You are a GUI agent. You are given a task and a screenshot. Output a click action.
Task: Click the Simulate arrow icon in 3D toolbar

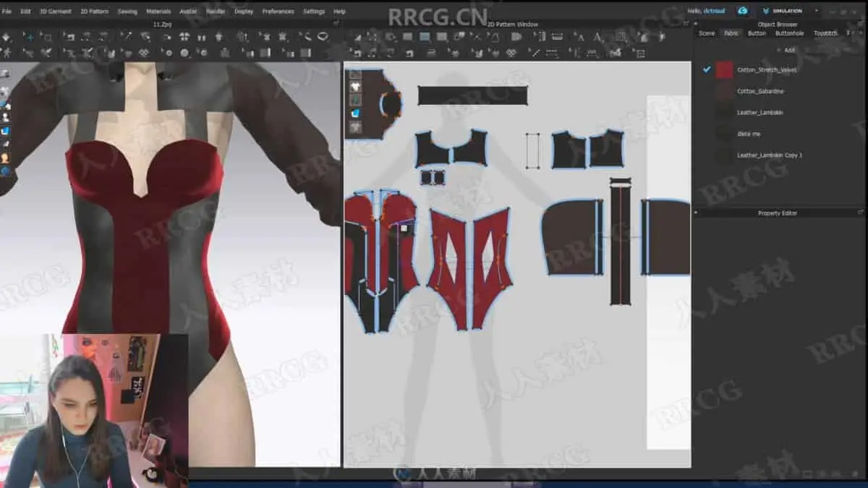coord(6,37)
